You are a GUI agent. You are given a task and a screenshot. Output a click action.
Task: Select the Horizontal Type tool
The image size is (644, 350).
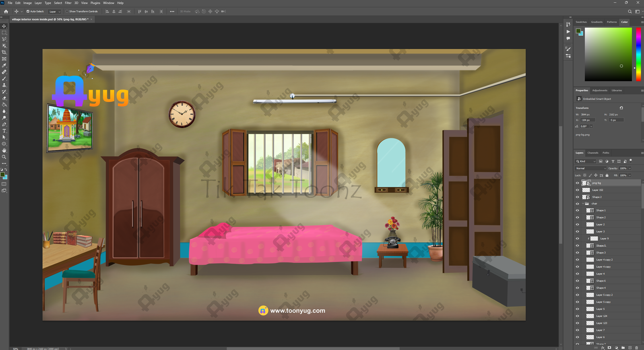(x=4, y=131)
